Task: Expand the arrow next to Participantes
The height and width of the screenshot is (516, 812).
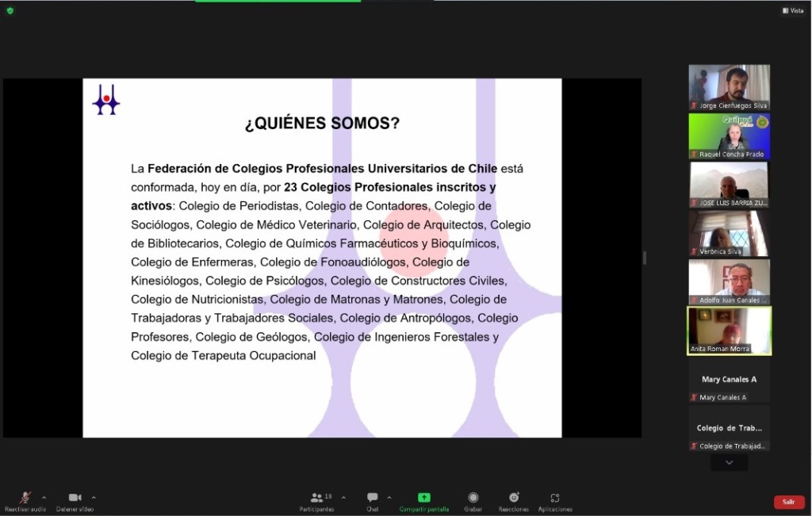Action: pyautogui.click(x=343, y=498)
